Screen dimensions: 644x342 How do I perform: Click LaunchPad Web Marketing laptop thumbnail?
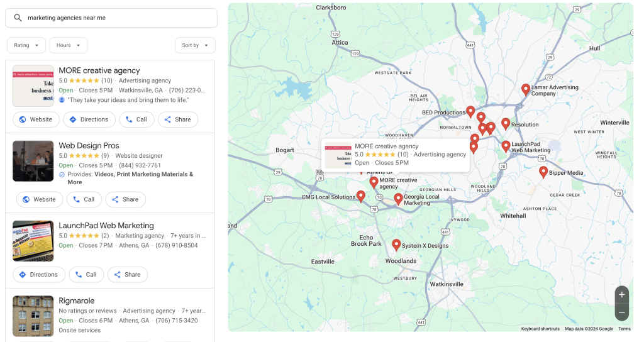point(33,241)
